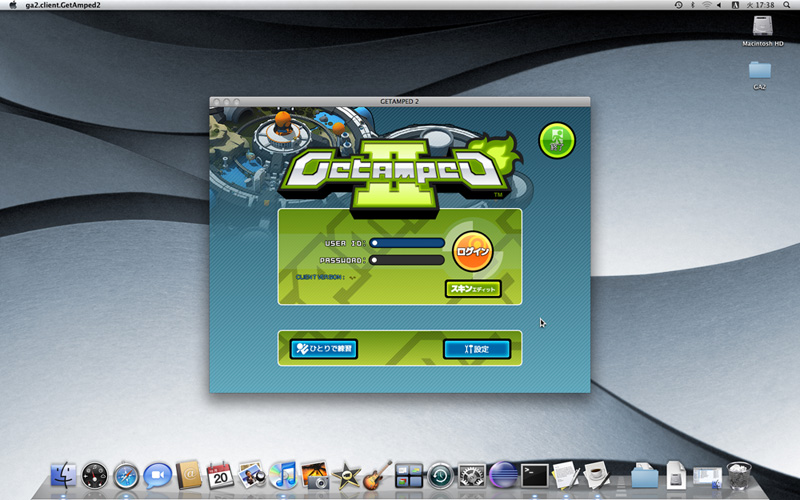Open the volume control in menu bar
The height and width of the screenshot is (500, 800).
coord(719,5)
